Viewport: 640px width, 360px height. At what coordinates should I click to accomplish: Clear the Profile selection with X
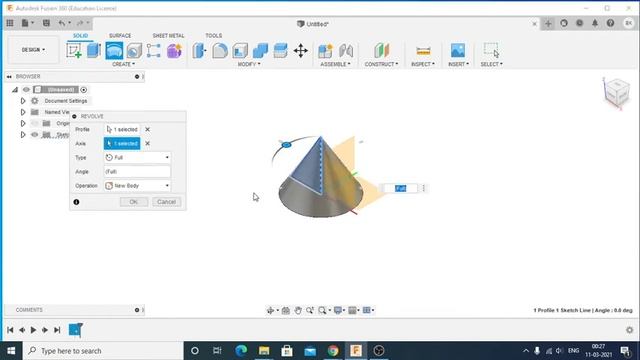147,129
